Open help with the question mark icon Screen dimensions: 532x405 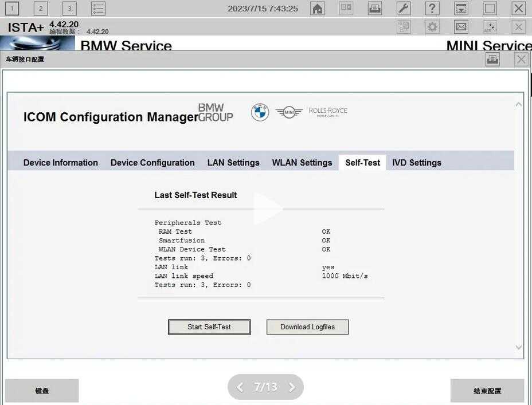432,9
